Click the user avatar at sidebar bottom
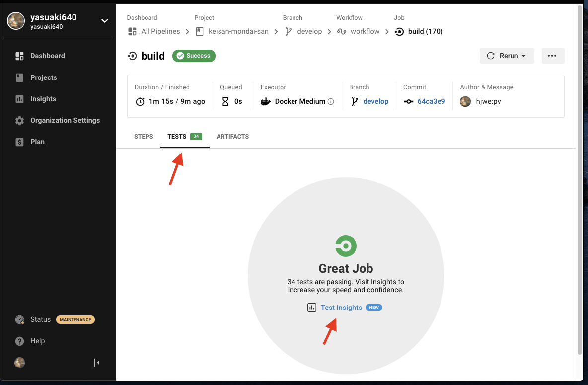The image size is (588, 385). pos(19,363)
